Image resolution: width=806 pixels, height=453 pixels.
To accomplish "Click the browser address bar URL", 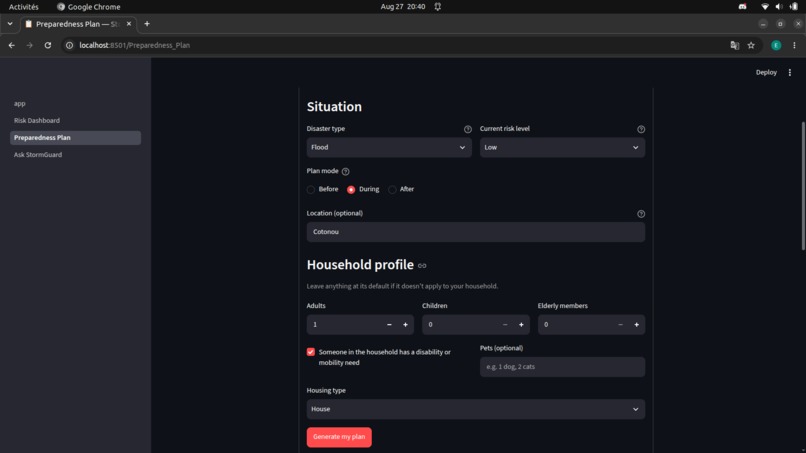I will tap(135, 45).
